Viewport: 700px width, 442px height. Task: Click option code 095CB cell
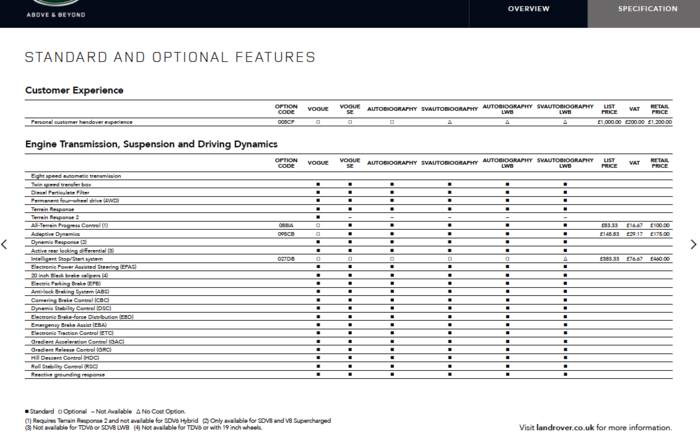[286, 234]
